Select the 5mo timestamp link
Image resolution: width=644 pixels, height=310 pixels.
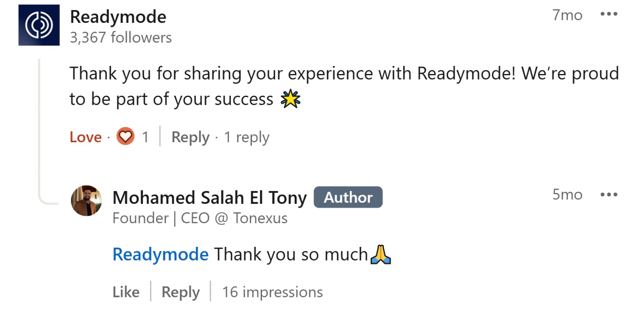point(567,195)
